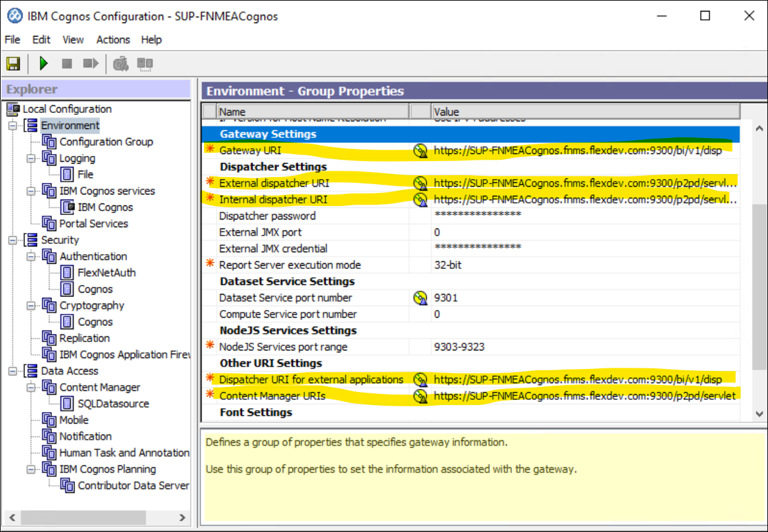Select the Dispatcher Settings group header
This screenshot has height=532, width=768.
471,167
